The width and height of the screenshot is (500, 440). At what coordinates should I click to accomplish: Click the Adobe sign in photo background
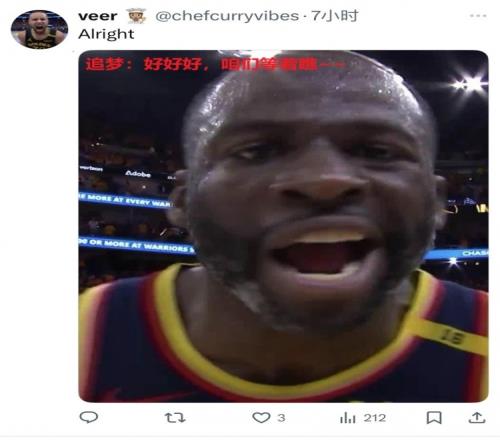(x=138, y=174)
